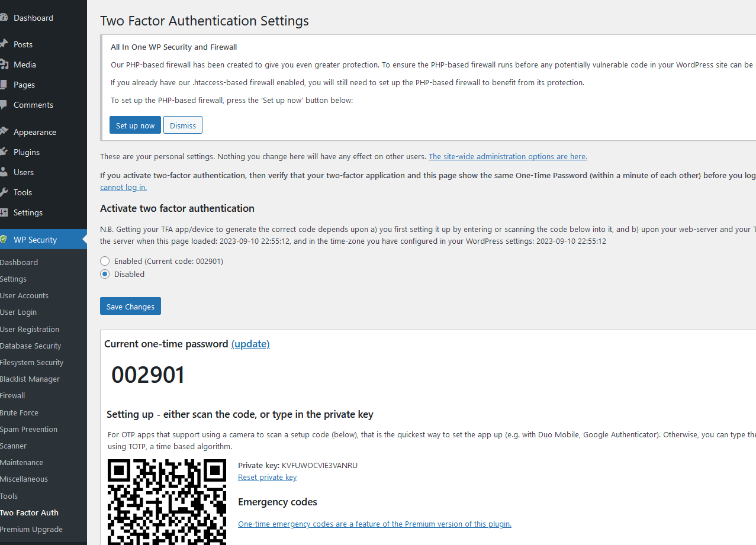Click the WP Security shield icon

tap(4, 240)
